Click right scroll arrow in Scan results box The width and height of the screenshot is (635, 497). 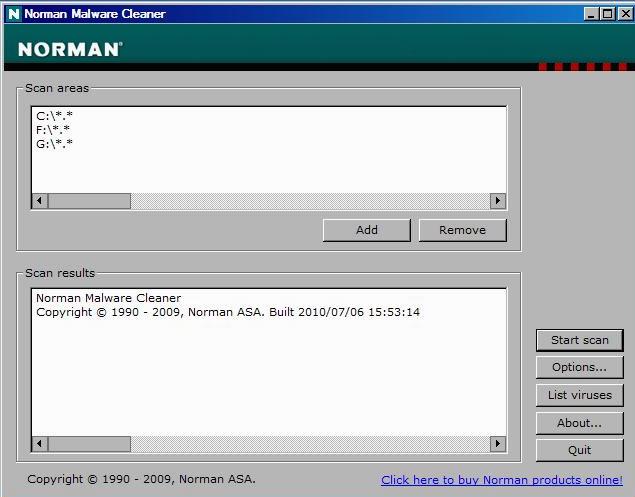(x=498, y=444)
